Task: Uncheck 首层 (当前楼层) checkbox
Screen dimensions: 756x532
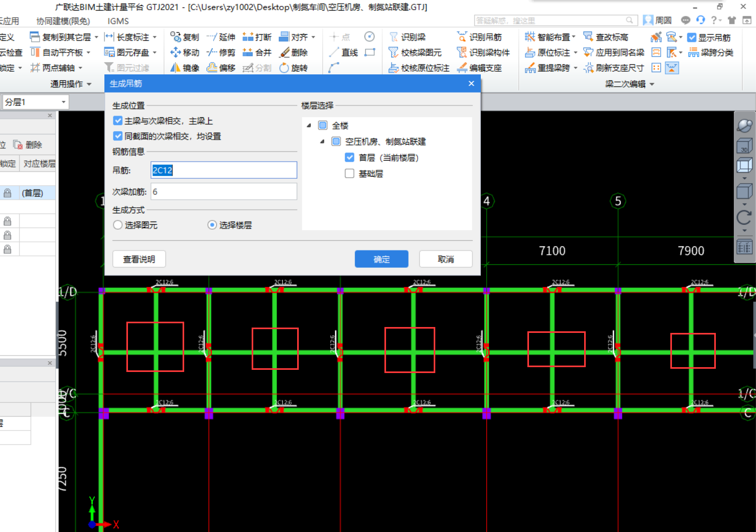Action: point(350,157)
